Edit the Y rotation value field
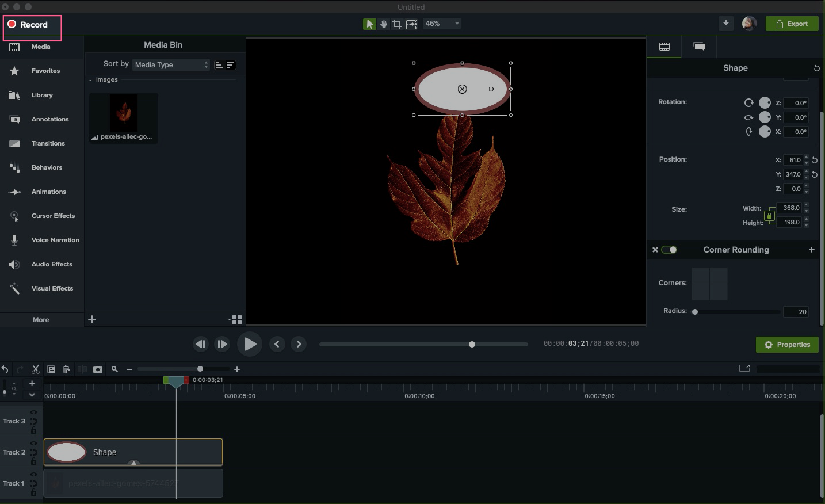 pos(796,117)
